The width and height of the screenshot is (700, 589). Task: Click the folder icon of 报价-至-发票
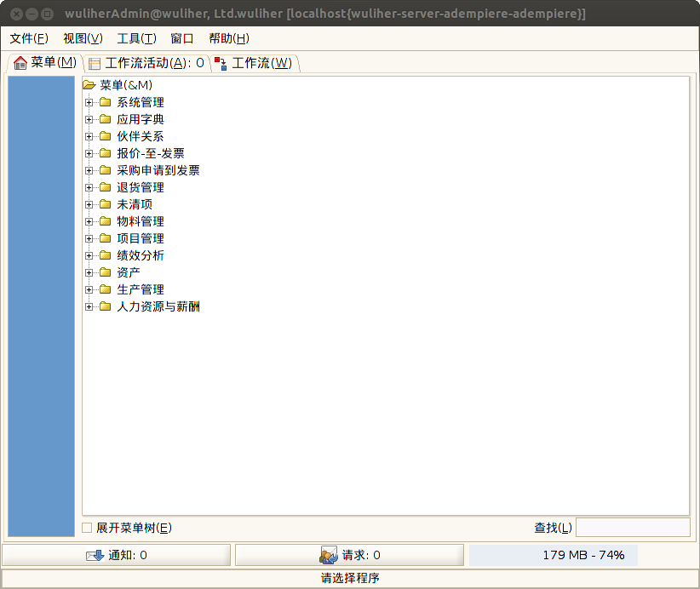(106, 153)
